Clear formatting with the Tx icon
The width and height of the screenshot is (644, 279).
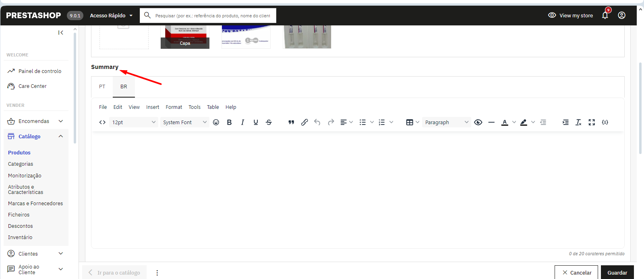tap(578, 122)
